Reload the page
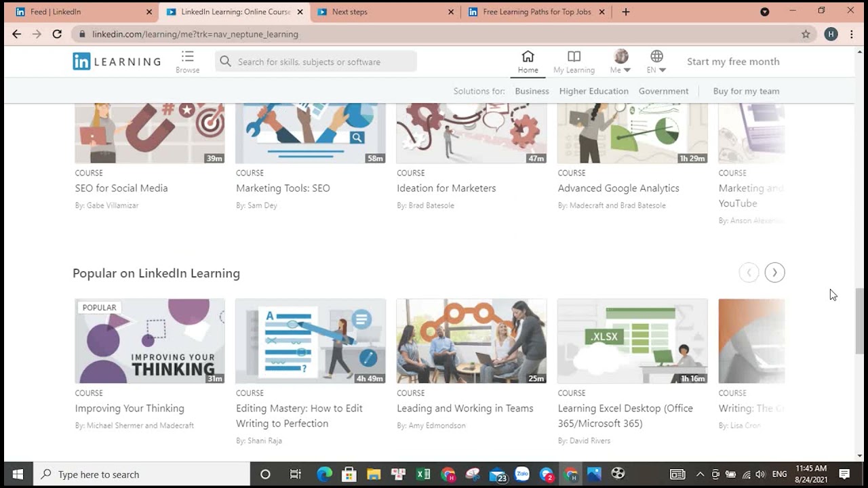This screenshot has width=868, height=488. click(57, 34)
